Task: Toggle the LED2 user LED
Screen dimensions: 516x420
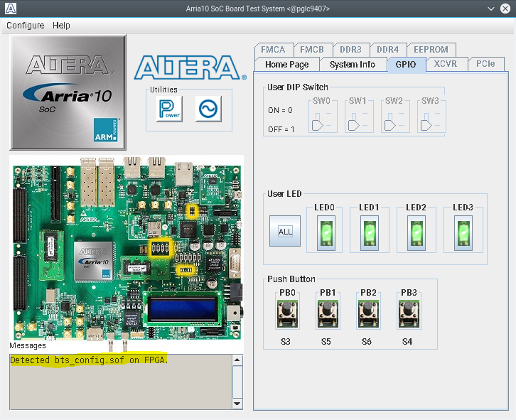Action: pyautogui.click(x=416, y=232)
